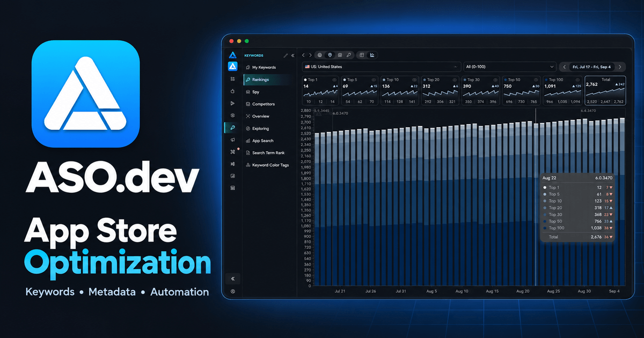
Task: Select Rankings in the Keywords sidebar
Action: pyautogui.click(x=269, y=79)
